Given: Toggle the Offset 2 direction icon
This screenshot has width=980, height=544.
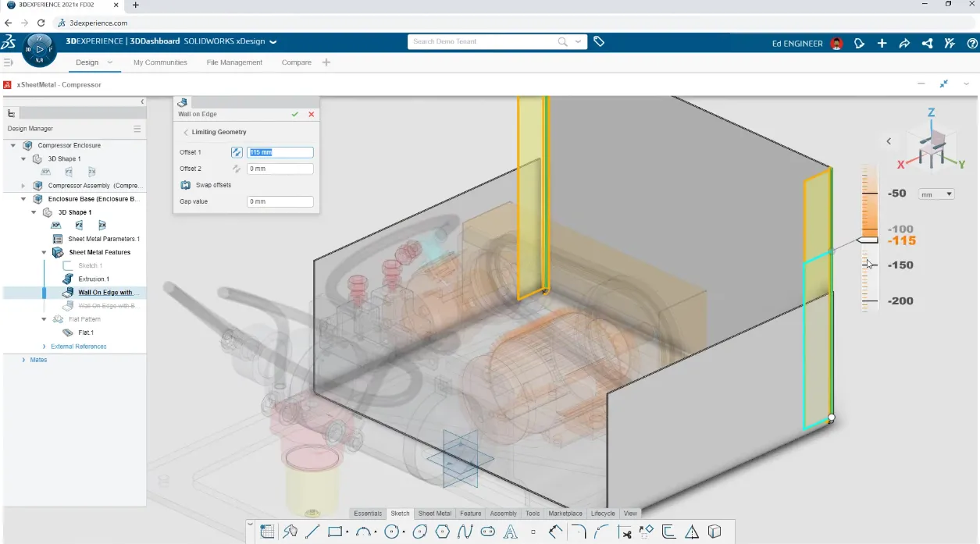Looking at the screenshot, I should [x=237, y=168].
